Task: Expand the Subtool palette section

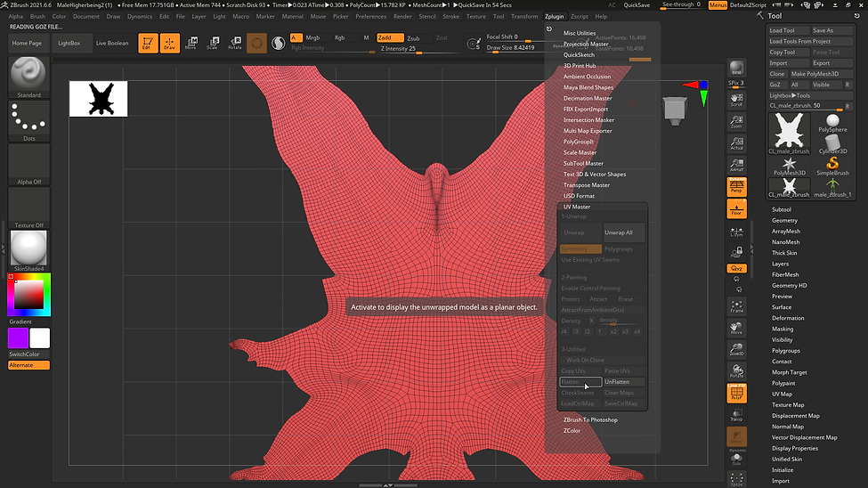Action: click(x=781, y=209)
